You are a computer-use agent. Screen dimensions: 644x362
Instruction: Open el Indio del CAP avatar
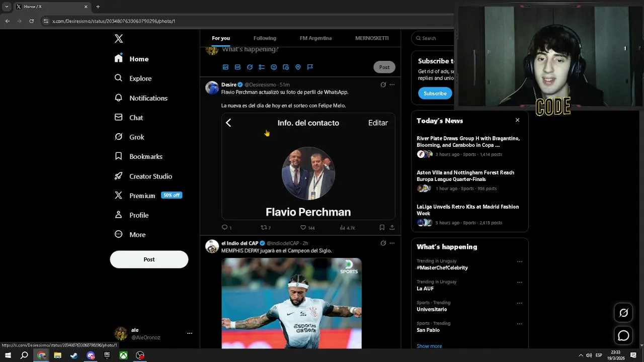[x=212, y=246]
